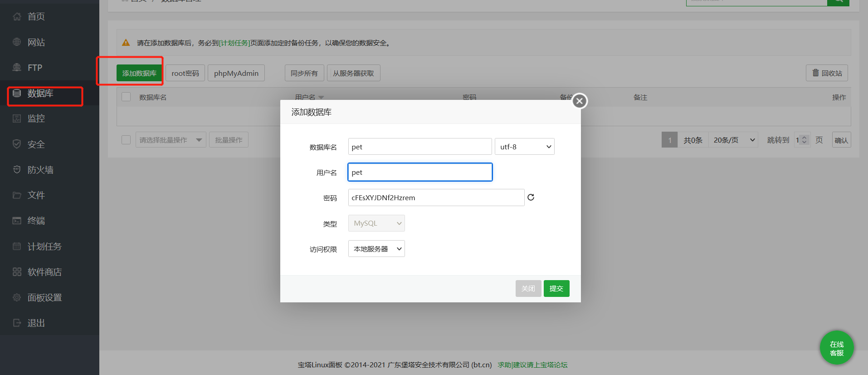Click the page number stepper after 跳转到
Viewport: 868px width, 375px height.
coord(804,140)
